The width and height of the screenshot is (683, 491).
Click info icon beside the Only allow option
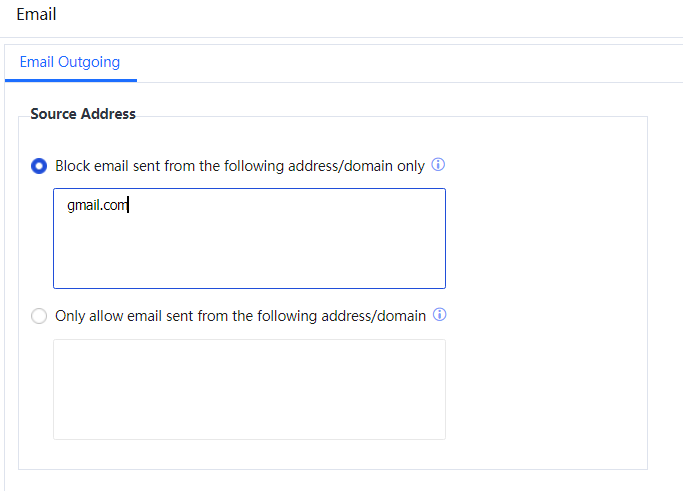[x=439, y=315]
